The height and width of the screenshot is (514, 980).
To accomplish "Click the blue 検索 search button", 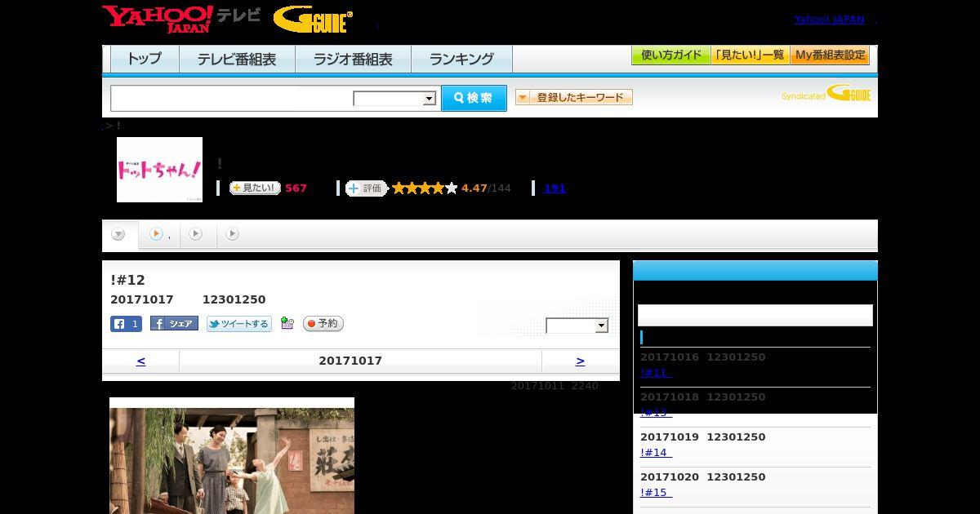I will pyautogui.click(x=474, y=98).
